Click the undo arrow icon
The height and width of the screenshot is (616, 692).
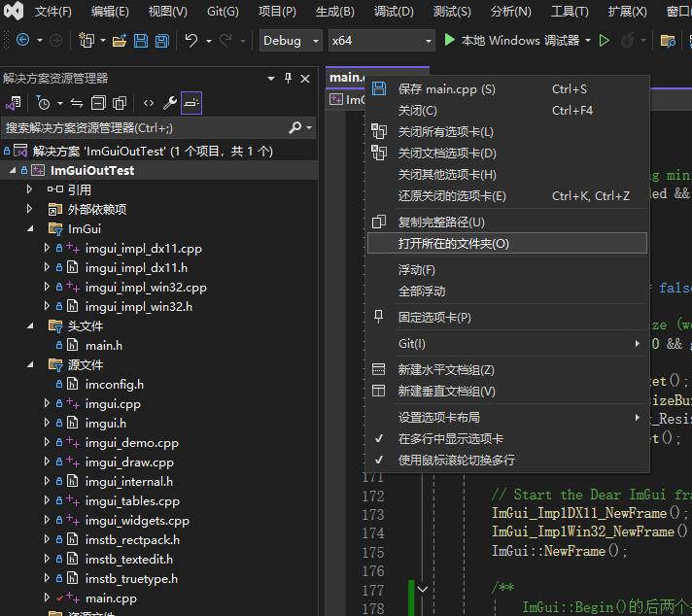[191, 41]
